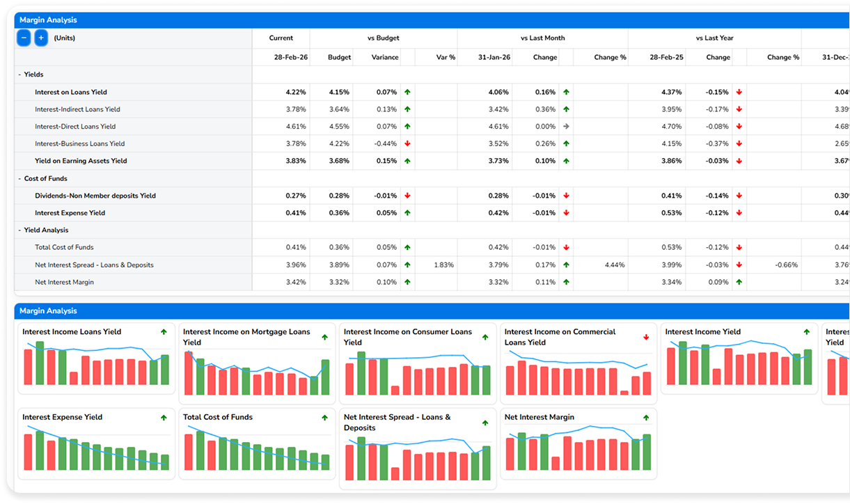Click the '31-Jan-26' date column header
Viewport: 850px width, 504px height.
pyautogui.click(x=494, y=57)
